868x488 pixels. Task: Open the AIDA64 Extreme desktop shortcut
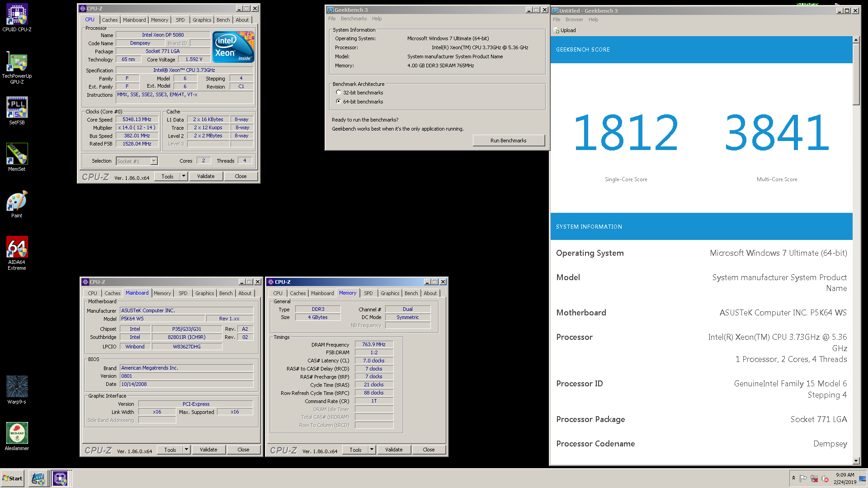(x=17, y=253)
